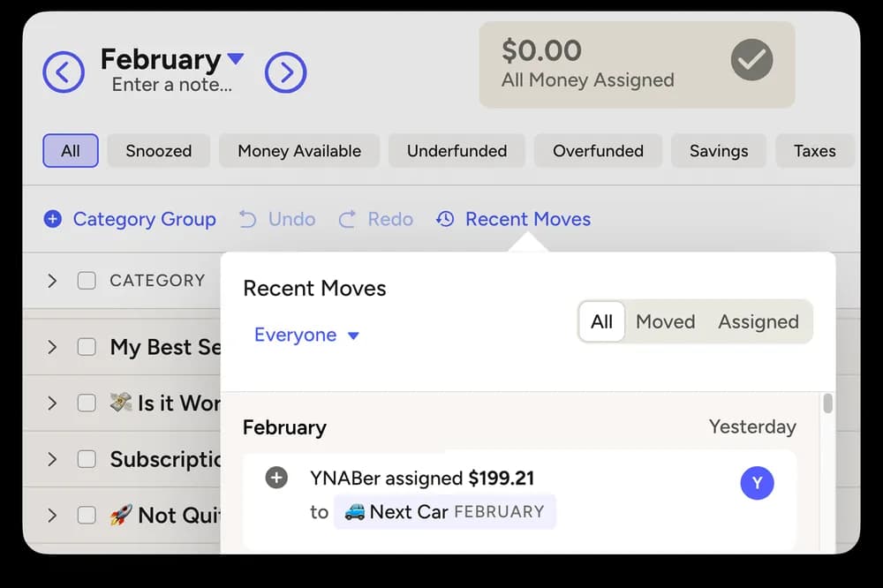The height and width of the screenshot is (588, 883).
Task: Click the Yesterday date label
Action: pos(752,427)
